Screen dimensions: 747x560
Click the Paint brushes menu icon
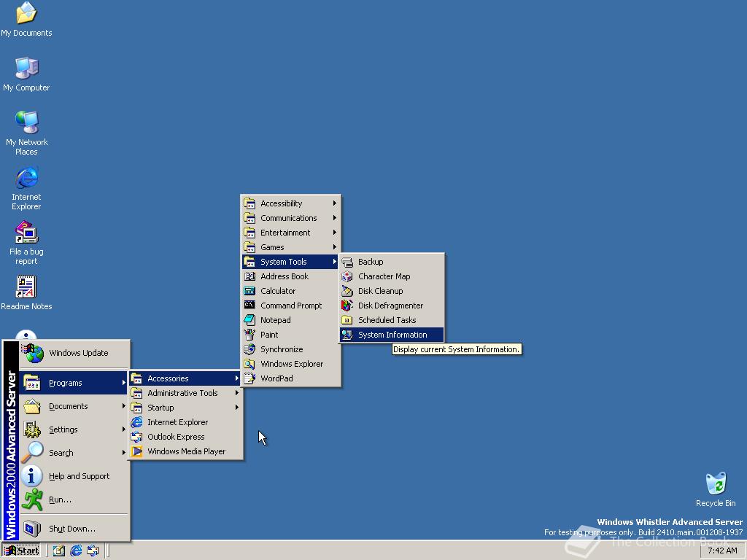[249, 335]
